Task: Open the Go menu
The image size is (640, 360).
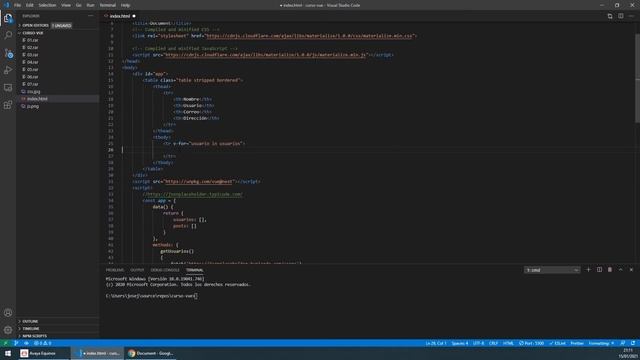Action: click(x=78, y=5)
